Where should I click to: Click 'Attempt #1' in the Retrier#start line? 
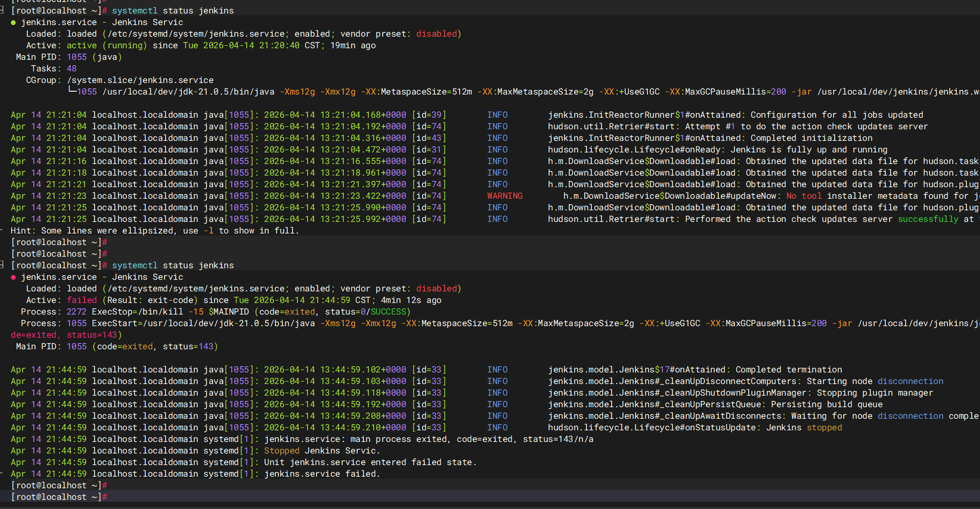[x=710, y=126]
